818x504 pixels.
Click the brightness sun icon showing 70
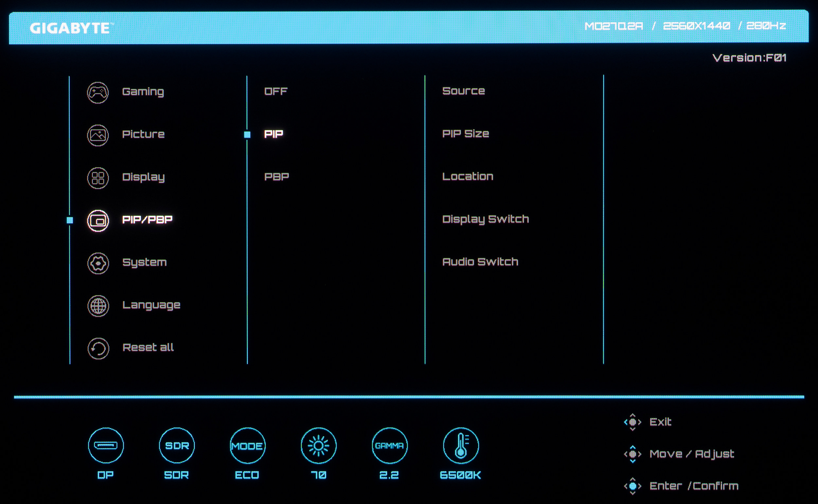[x=319, y=446]
